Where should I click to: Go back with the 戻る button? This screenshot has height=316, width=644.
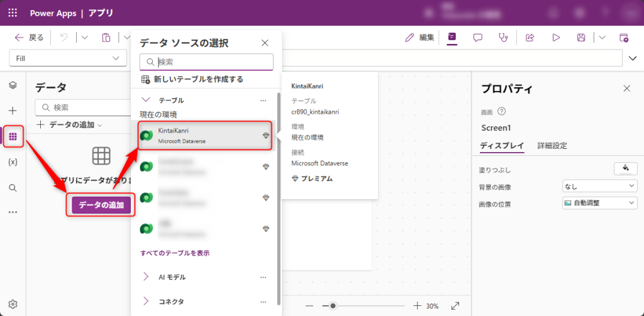click(x=29, y=38)
